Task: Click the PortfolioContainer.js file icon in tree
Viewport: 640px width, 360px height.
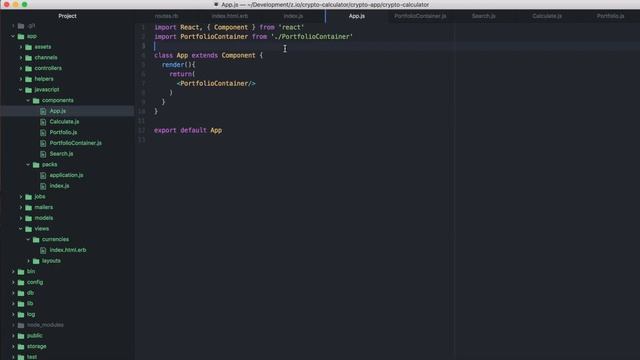Action: pyautogui.click(x=43, y=143)
